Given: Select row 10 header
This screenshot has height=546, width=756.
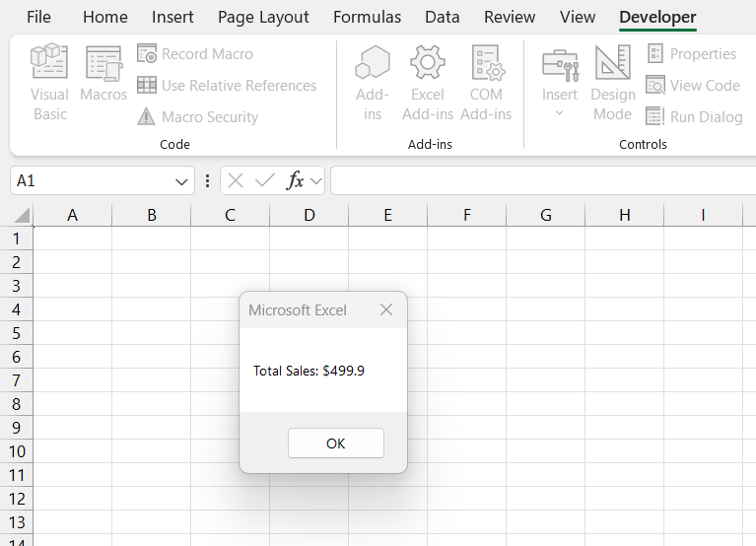Looking at the screenshot, I should point(17,451).
